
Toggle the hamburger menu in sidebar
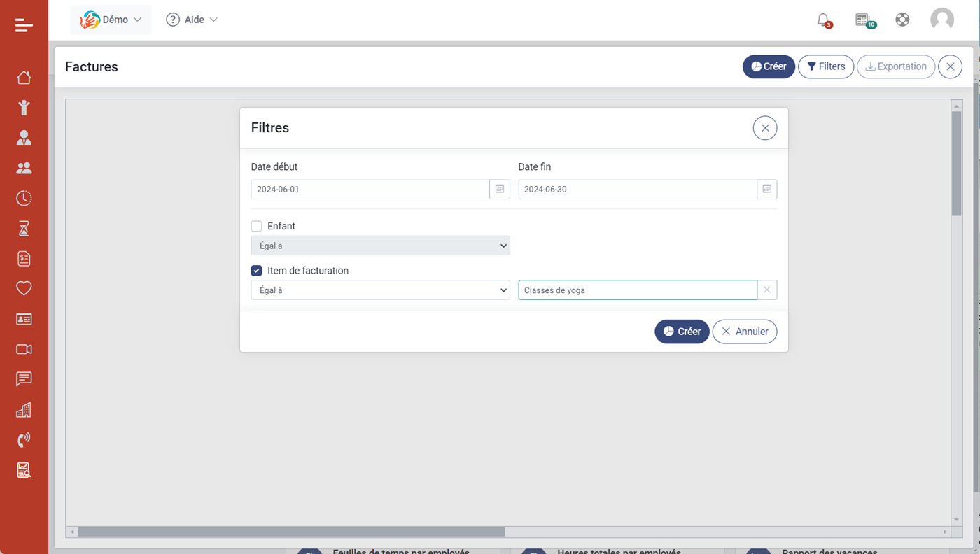click(x=24, y=26)
